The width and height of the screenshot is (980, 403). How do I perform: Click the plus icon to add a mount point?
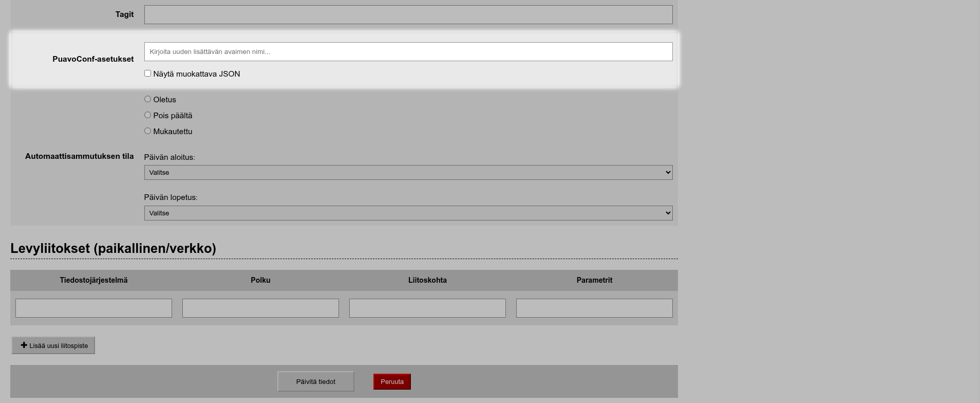[x=24, y=345]
